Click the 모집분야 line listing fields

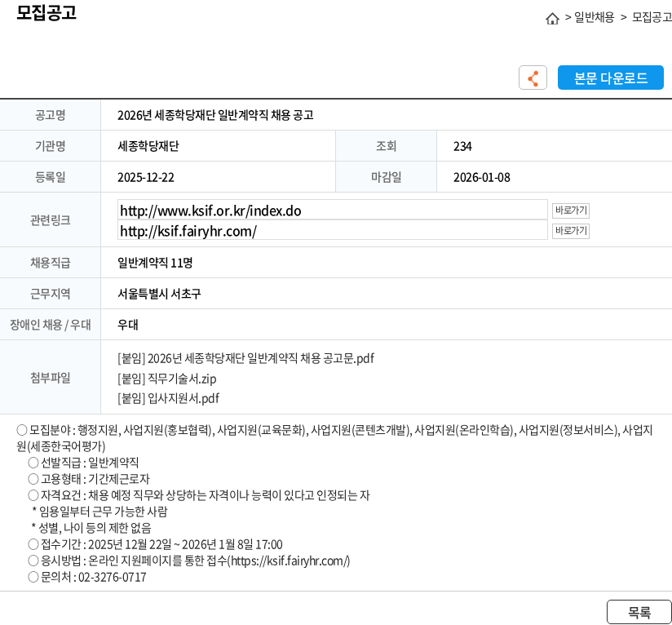(x=334, y=438)
